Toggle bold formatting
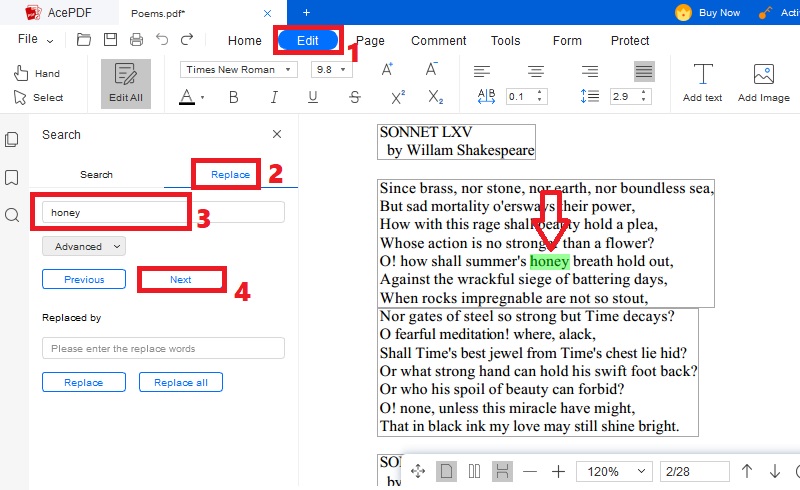Screen dimensions: 800x490 pos(233,97)
